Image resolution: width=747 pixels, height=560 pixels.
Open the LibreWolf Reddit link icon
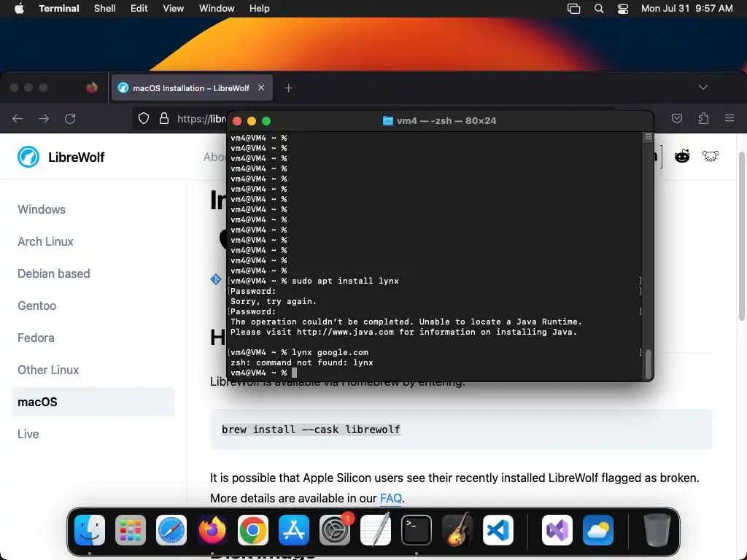coord(682,156)
